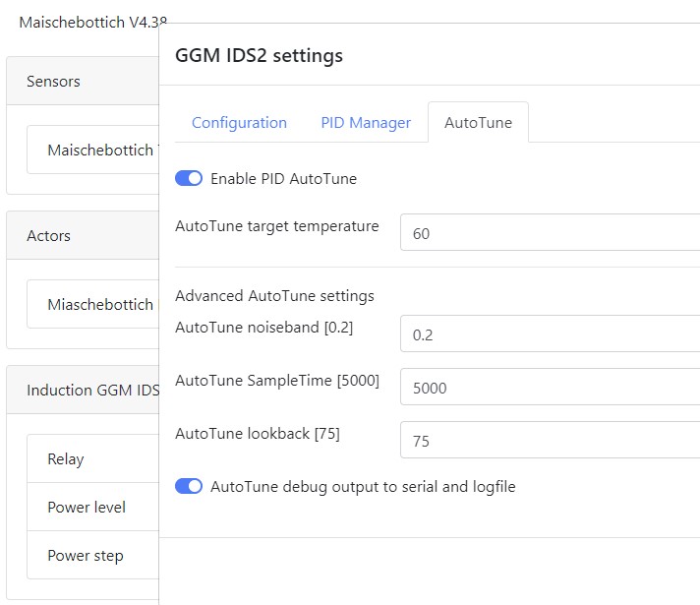Select the Maischebottich entry under Sensors
The image size is (700, 605).
98,151
